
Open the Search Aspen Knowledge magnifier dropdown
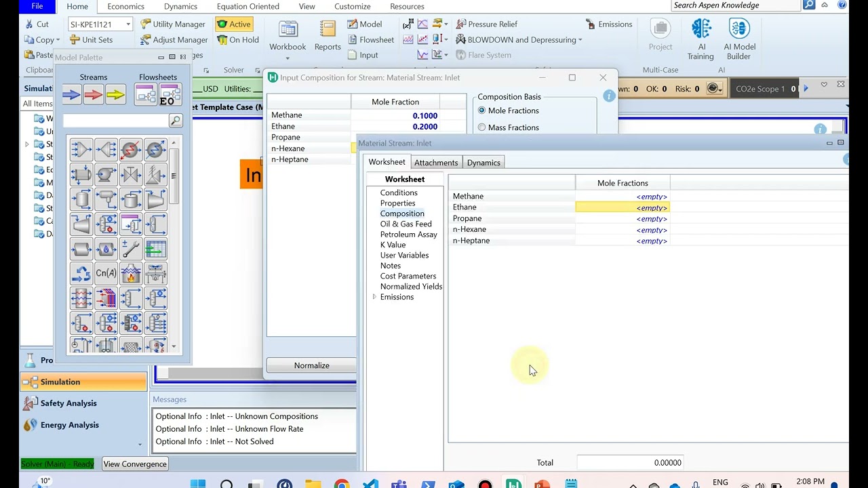809,5
